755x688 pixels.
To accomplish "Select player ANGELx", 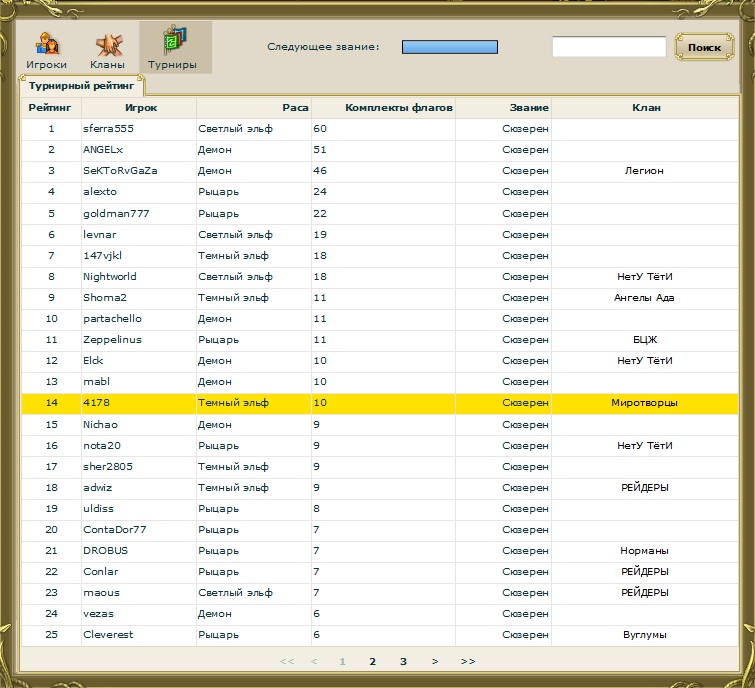I will pos(103,150).
